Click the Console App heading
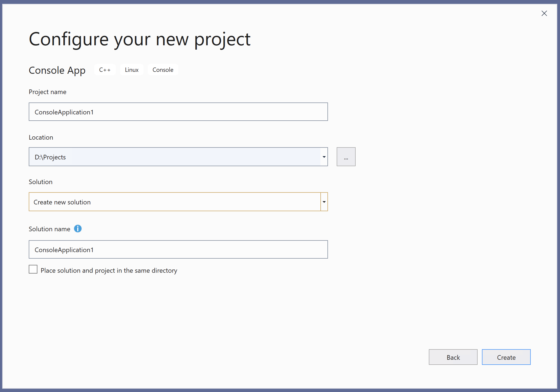This screenshot has height=392, width=560. [x=57, y=70]
